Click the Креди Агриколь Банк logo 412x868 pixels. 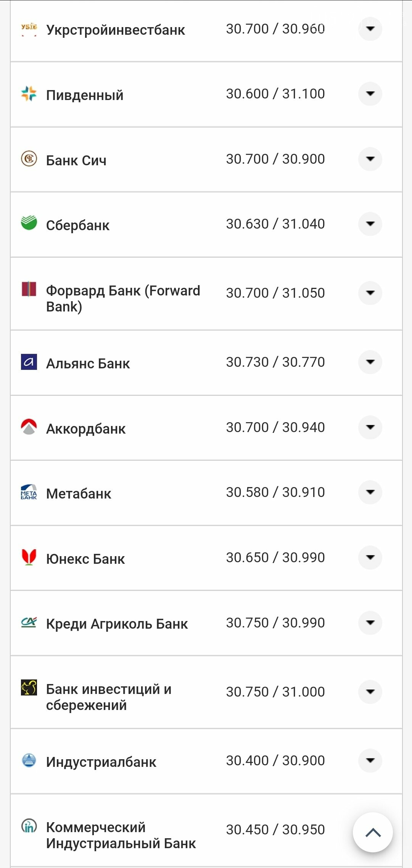(29, 622)
